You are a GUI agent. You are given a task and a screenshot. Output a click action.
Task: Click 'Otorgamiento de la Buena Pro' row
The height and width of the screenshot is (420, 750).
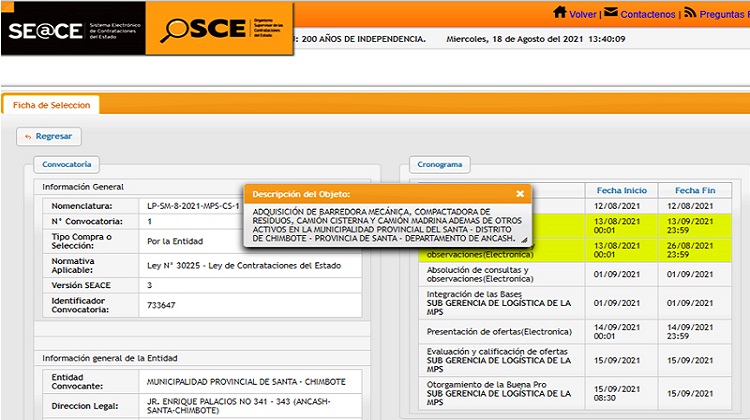[x=575, y=394]
